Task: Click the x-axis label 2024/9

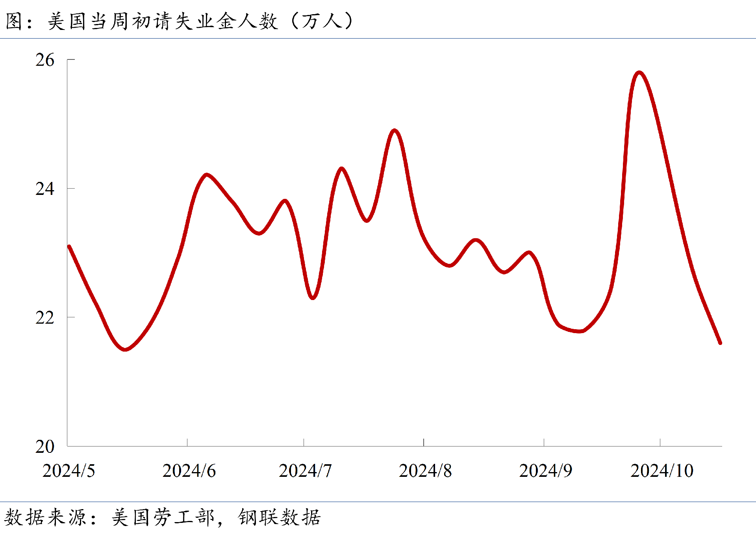Action: coord(545,471)
